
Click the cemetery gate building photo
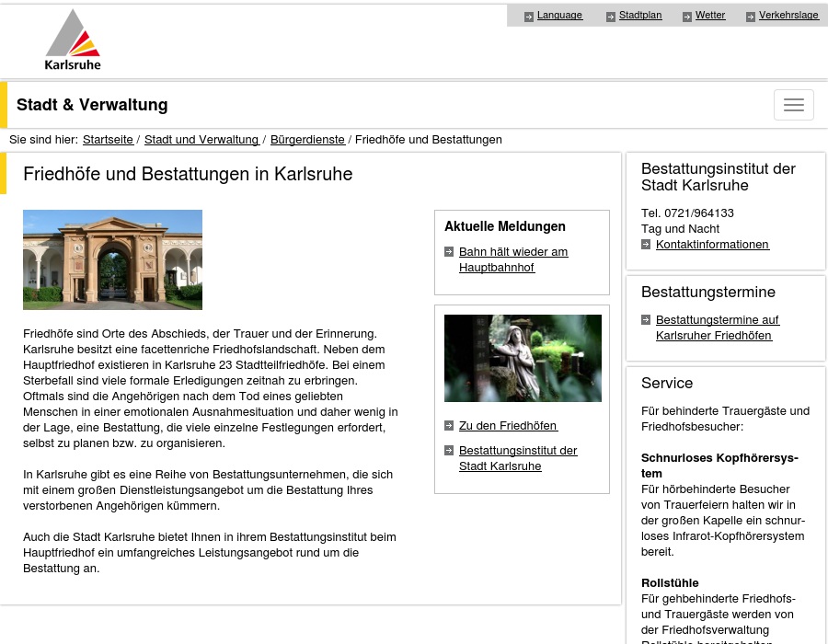tap(112, 259)
